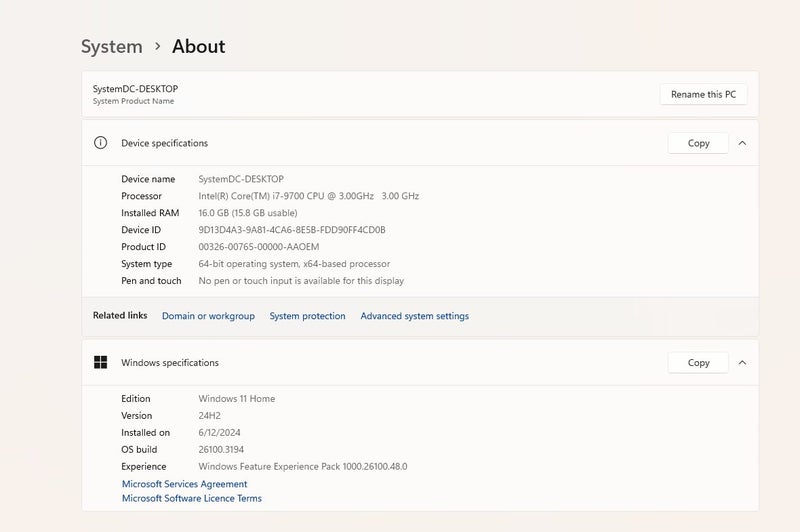Click the SystemDC-DESKTOP name in the top card

135,89
